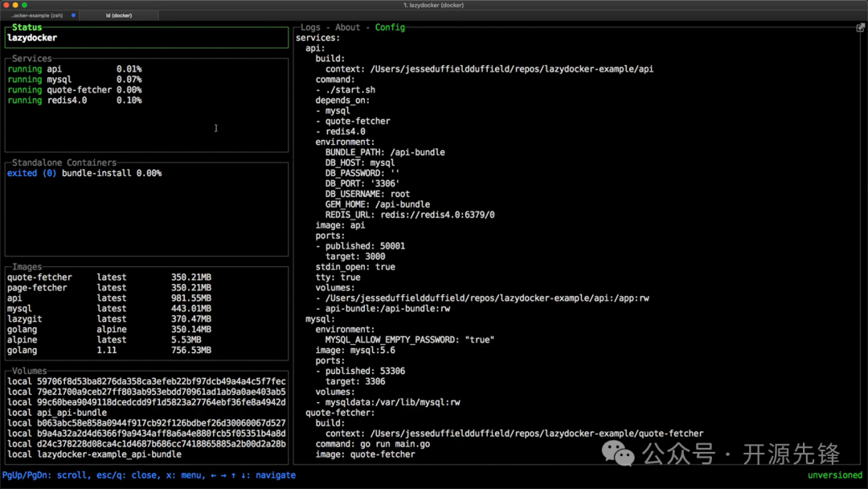Click the 'x: menu' hint in bottom bar
Image resolution: width=868 pixels, height=489 pixels.
click(184, 475)
